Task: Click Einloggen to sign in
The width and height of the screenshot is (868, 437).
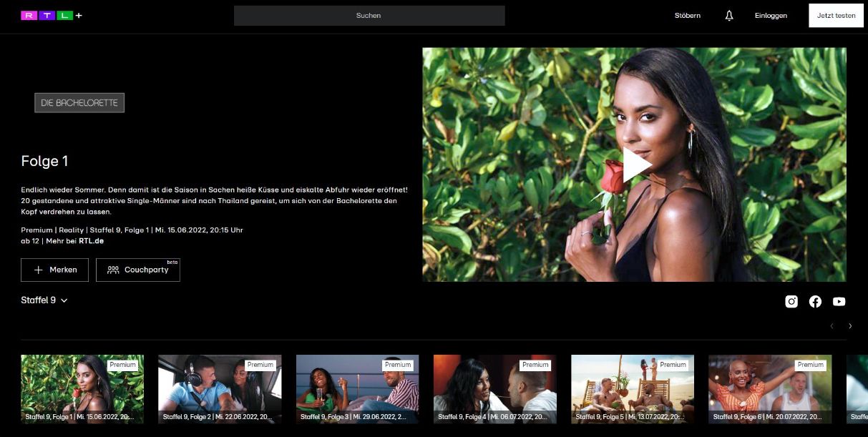Action: (x=771, y=16)
